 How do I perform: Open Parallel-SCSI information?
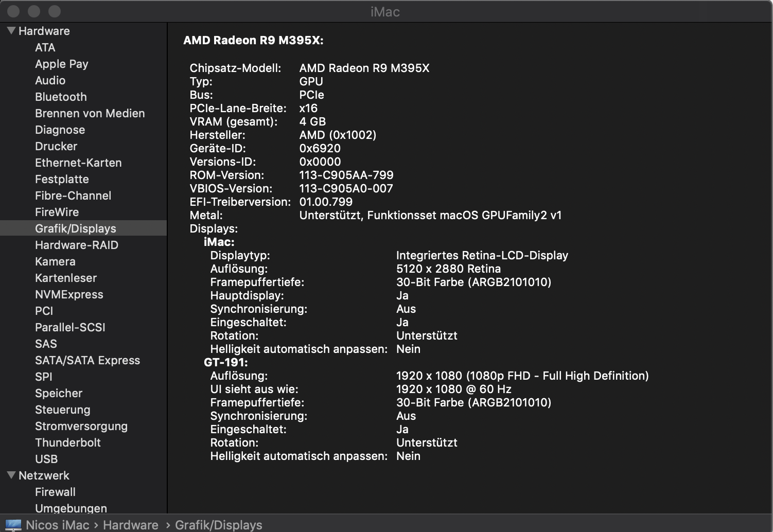tap(70, 327)
